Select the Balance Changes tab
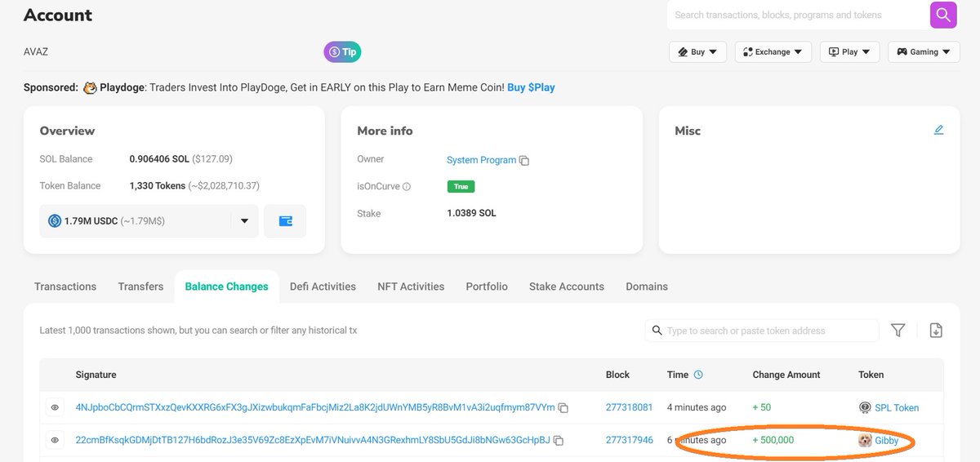980x462 pixels. coord(226,287)
